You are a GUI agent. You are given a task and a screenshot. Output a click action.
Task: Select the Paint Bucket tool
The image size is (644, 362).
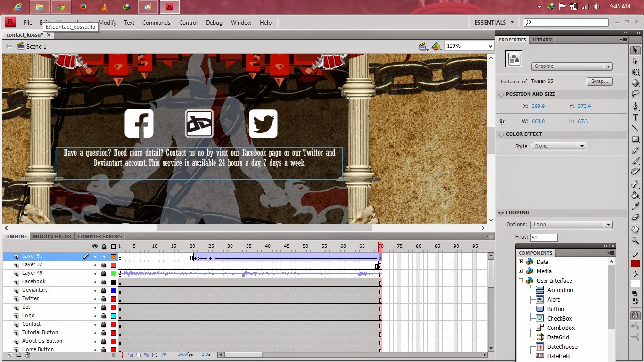click(x=636, y=195)
